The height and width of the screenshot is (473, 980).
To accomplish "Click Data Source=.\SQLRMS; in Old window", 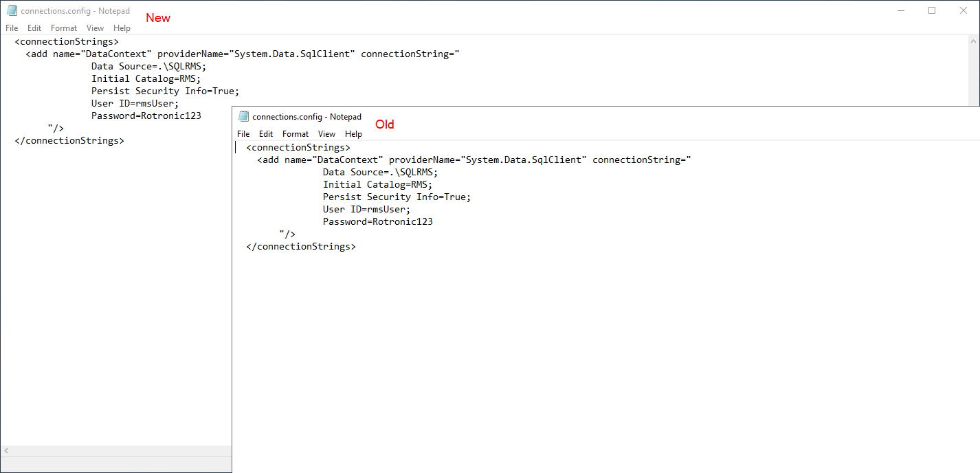I will (x=380, y=172).
